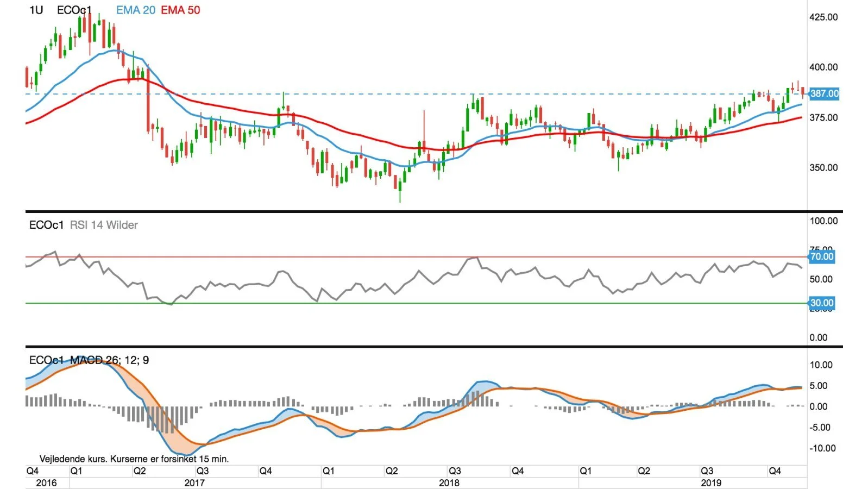This screenshot has height=489, width=868.
Task: Click the EMA 50 legend label
Action: (x=180, y=10)
